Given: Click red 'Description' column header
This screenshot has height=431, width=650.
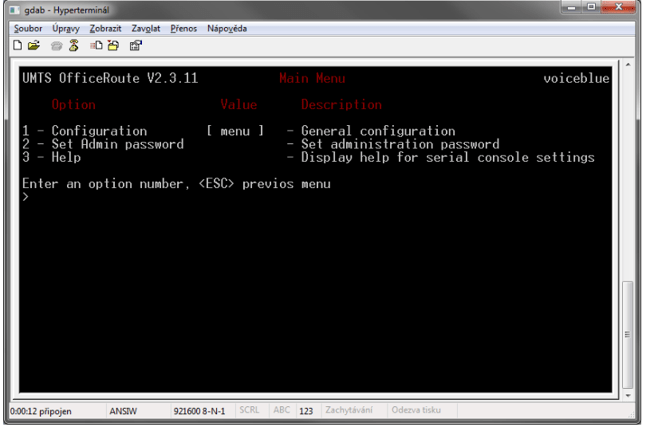Looking at the screenshot, I should click(342, 104).
